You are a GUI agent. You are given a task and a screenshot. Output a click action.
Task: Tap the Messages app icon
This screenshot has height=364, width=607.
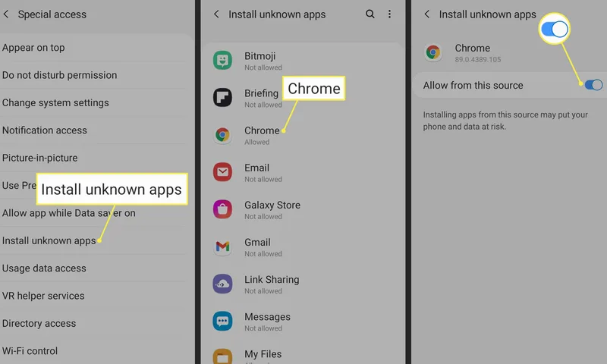pos(222,321)
